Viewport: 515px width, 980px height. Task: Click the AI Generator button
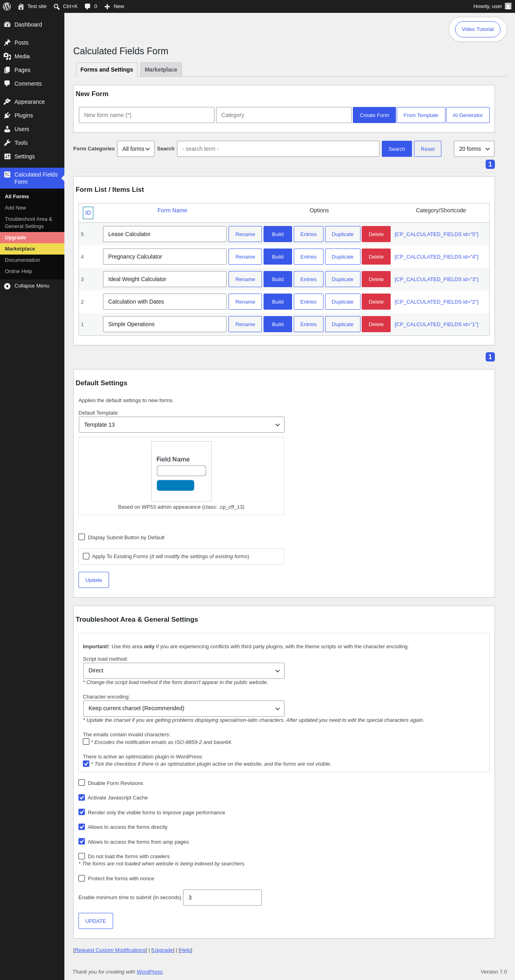468,115
